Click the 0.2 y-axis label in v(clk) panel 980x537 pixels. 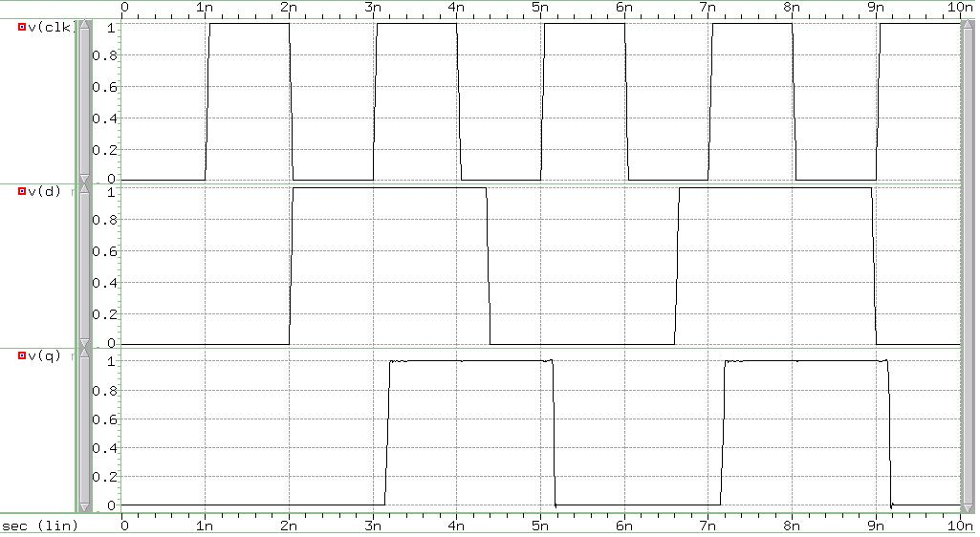[105, 150]
